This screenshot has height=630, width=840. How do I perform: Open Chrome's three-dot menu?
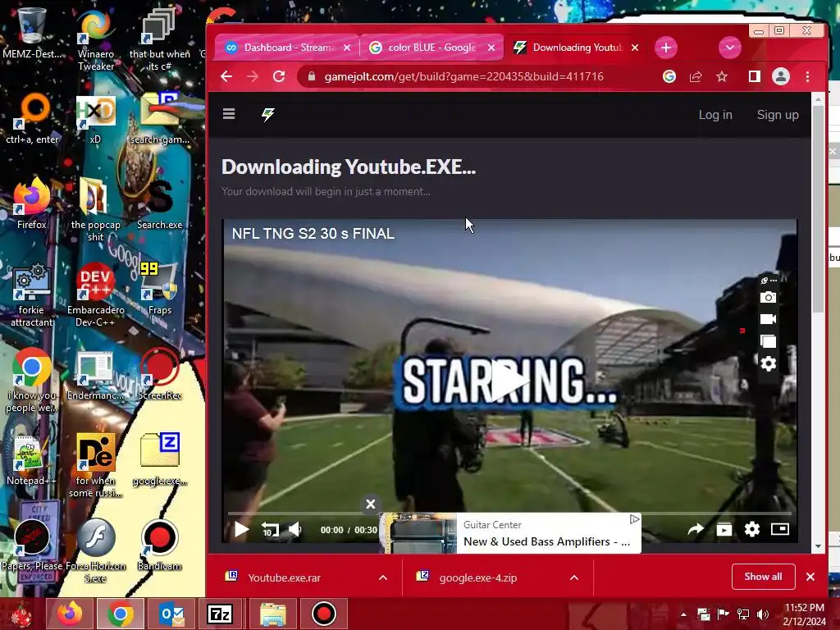click(x=807, y=76)
